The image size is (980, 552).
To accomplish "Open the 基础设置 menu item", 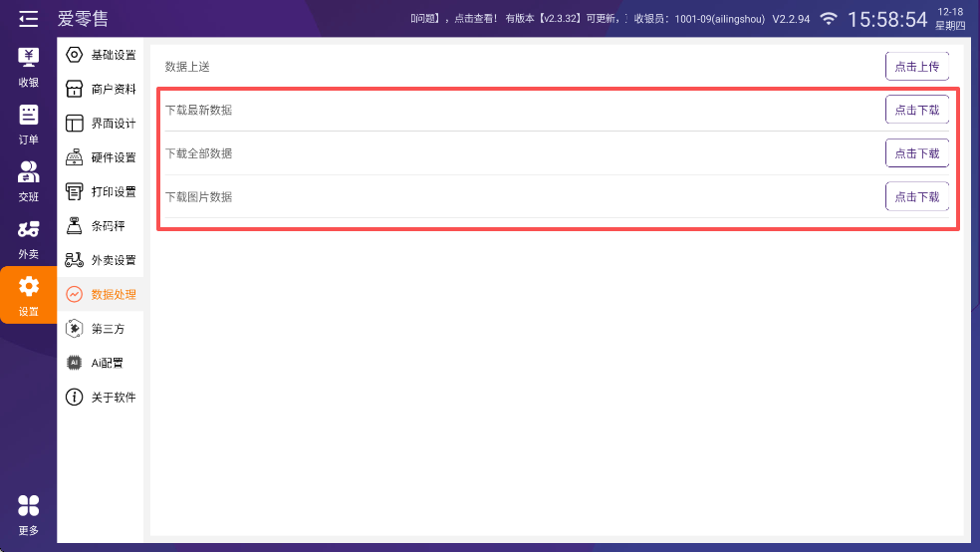I will pyautogui.click(x=101, y=55).
